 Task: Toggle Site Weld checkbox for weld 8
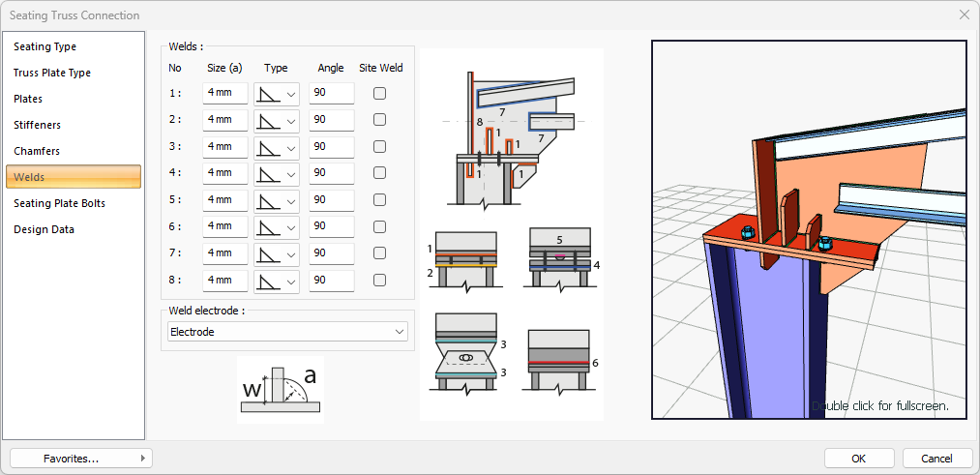click(x=380, y=281)
